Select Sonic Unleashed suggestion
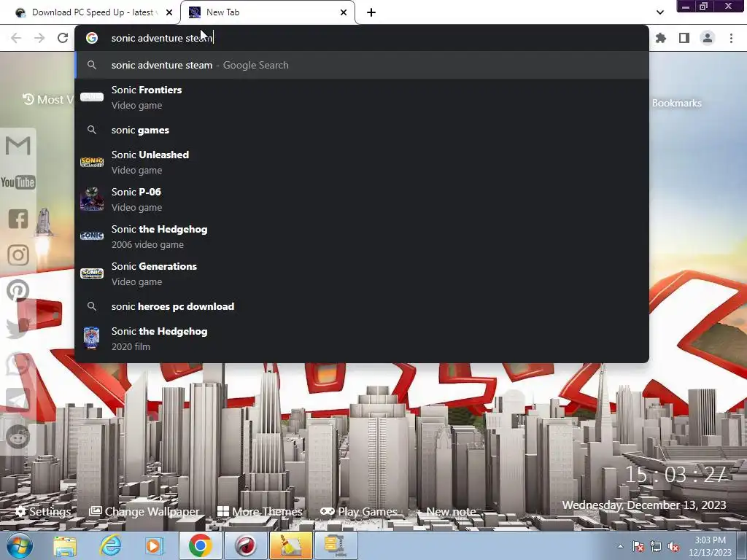Viewport: 747px width, 560px height. [x=362, y=162]
